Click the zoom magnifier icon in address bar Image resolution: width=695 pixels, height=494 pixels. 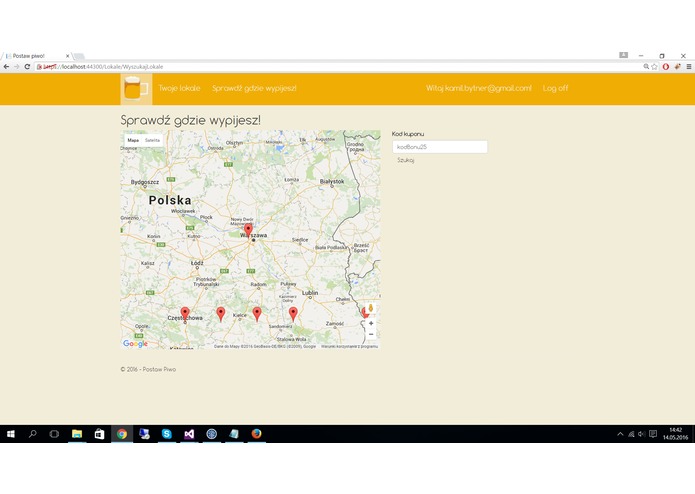click(646, 66)
